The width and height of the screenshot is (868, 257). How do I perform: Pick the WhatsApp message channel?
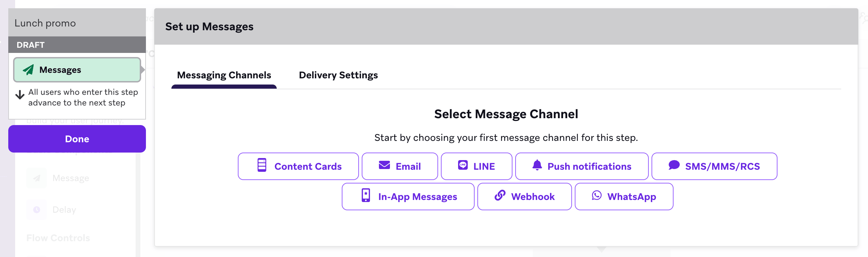tap(624, 197)
